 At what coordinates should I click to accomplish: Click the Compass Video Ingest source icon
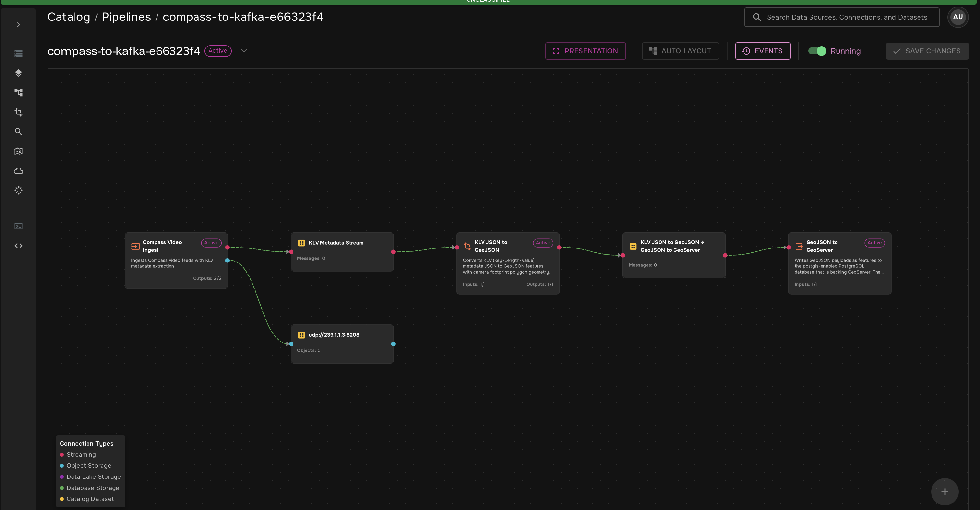click(135, 246)
